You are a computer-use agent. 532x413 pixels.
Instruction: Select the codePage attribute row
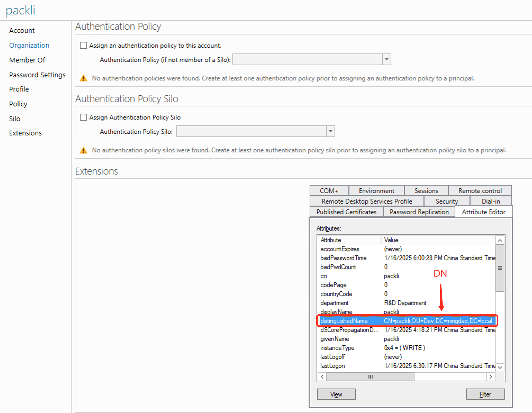pyautogui.click(x=407, y=285)
